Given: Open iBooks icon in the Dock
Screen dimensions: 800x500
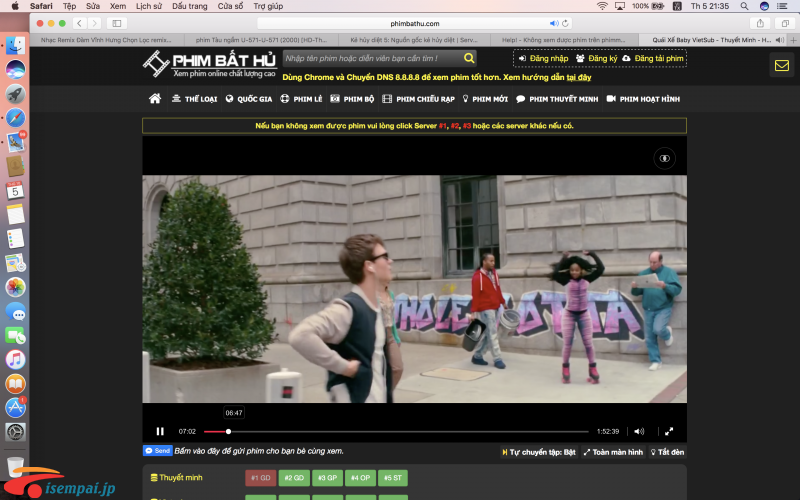Looking at the screenshot, I should (x=15, y=384).
